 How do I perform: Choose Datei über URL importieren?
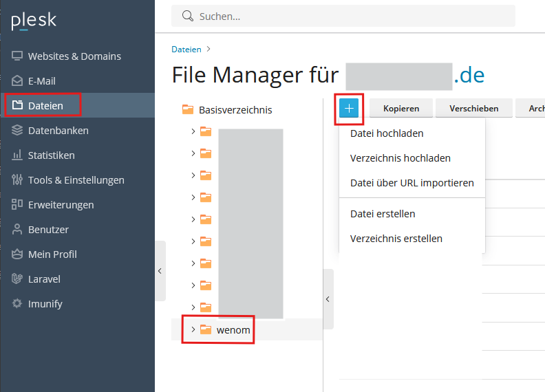[x=412, y=183]
